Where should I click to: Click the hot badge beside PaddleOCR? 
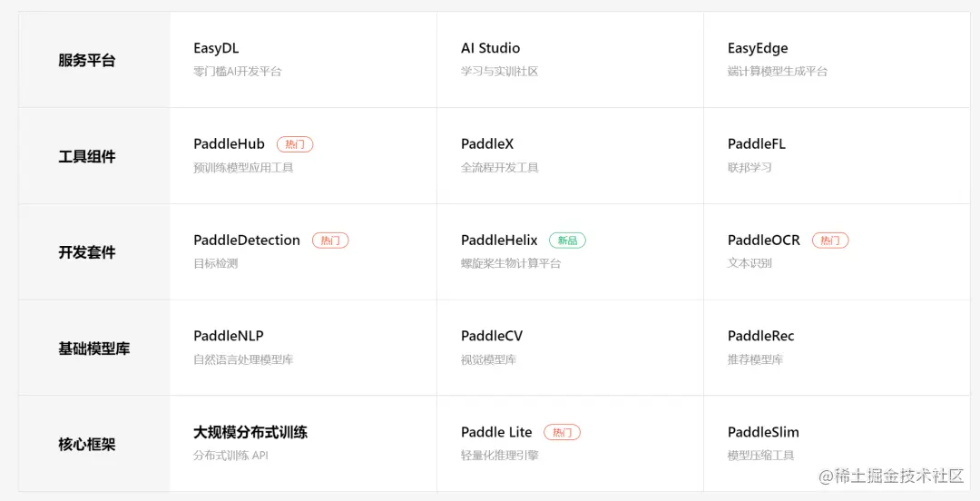tap(830, 241)
